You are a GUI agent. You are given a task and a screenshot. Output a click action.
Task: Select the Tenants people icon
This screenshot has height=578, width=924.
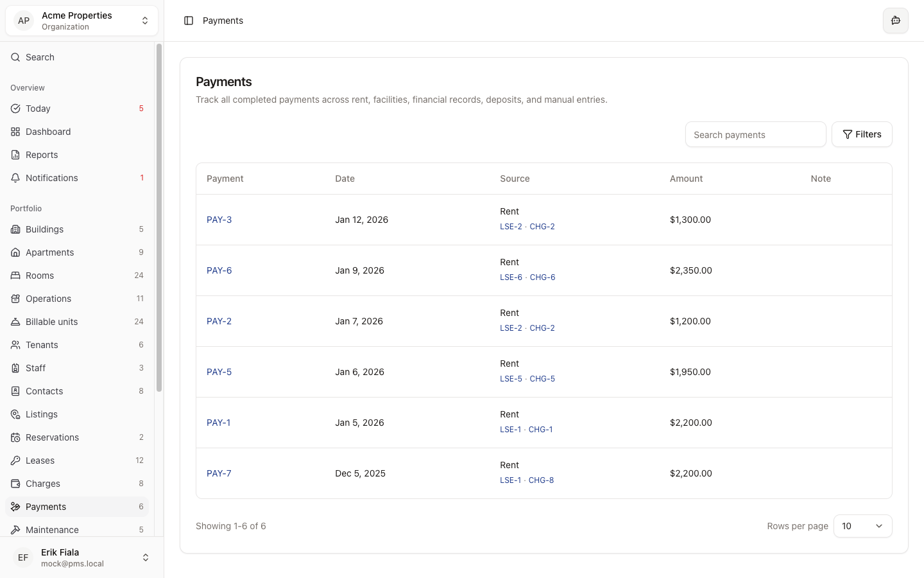coord(15,345)
